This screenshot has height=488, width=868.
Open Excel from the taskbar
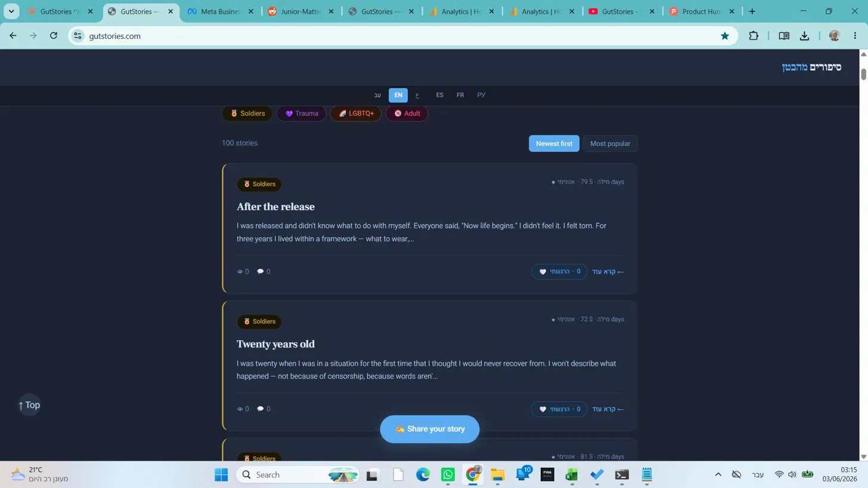(x=572, y=475)
